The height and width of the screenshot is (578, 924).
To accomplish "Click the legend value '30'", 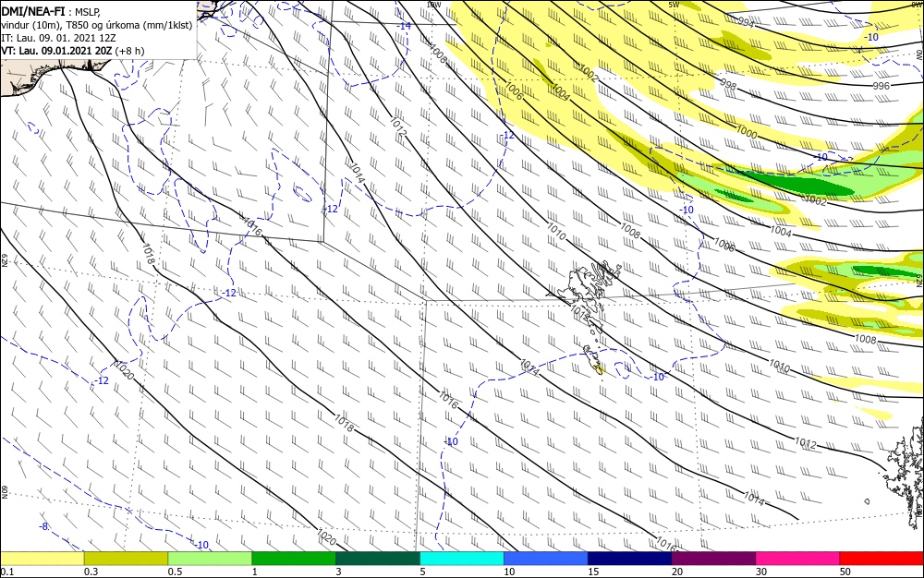I will pos(760,572).
